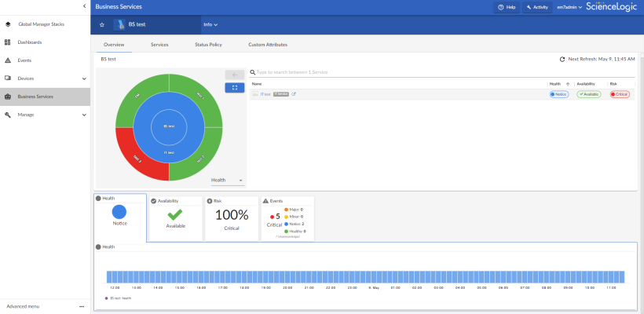Click the Advanced menu ellipsis icon

[82, 306]
